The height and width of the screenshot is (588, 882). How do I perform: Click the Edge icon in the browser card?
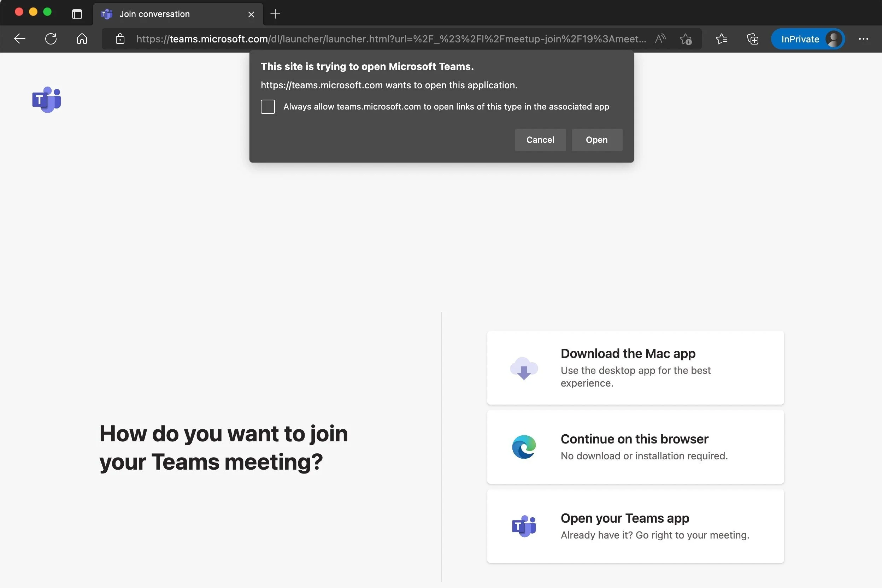524,447
